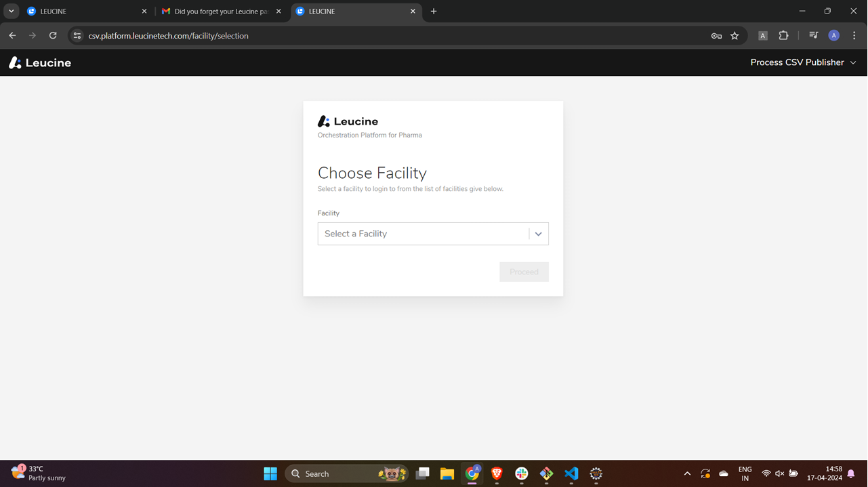
Task: Click the battery tray icon
Action: (793, 473)
